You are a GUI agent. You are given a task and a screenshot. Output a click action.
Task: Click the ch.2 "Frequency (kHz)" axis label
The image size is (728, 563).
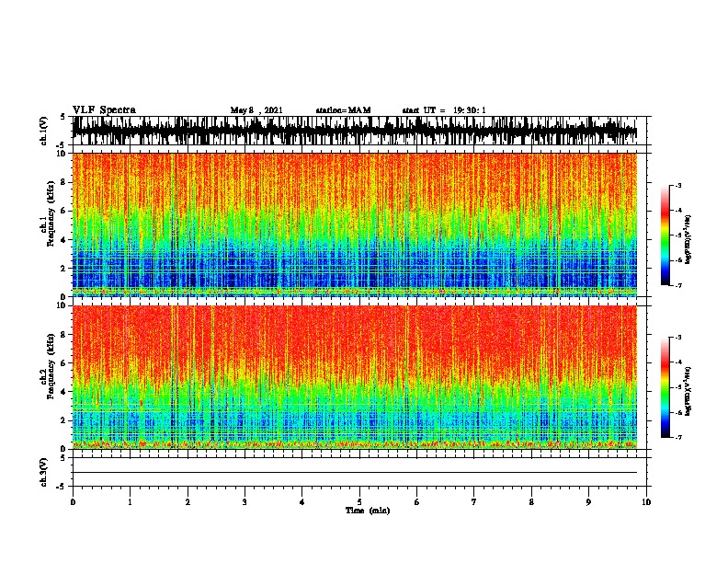tap(51, 366)
